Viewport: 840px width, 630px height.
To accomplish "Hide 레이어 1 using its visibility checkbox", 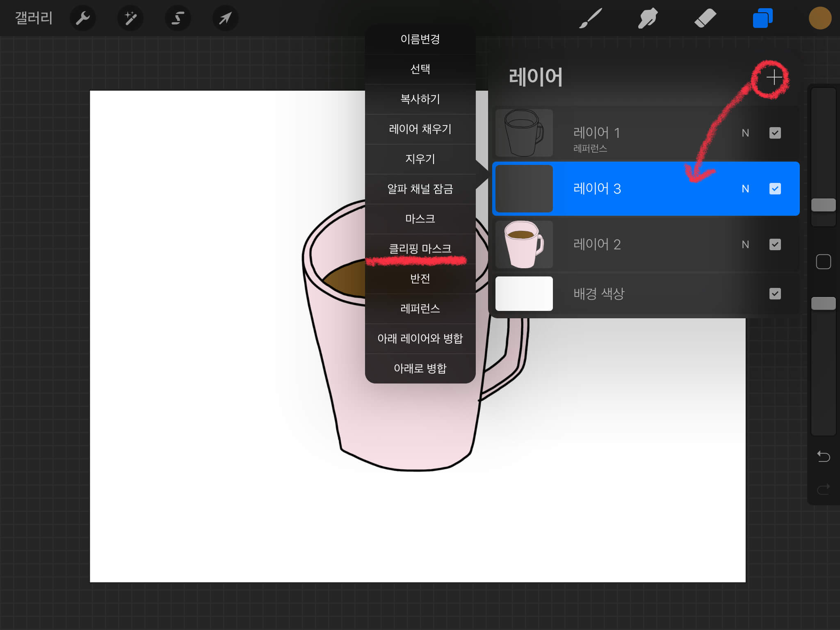I will coord(775,133).
